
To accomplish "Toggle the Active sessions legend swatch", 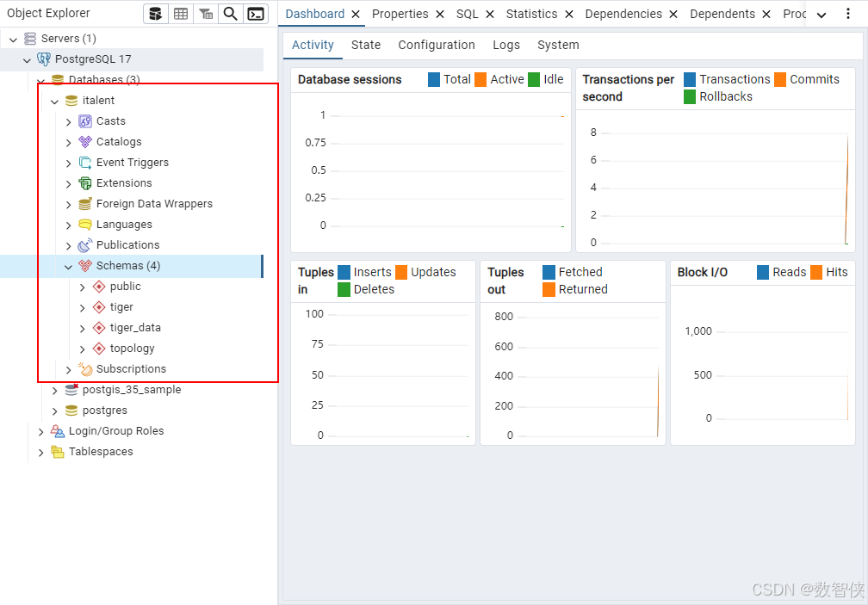I will 480,80.
